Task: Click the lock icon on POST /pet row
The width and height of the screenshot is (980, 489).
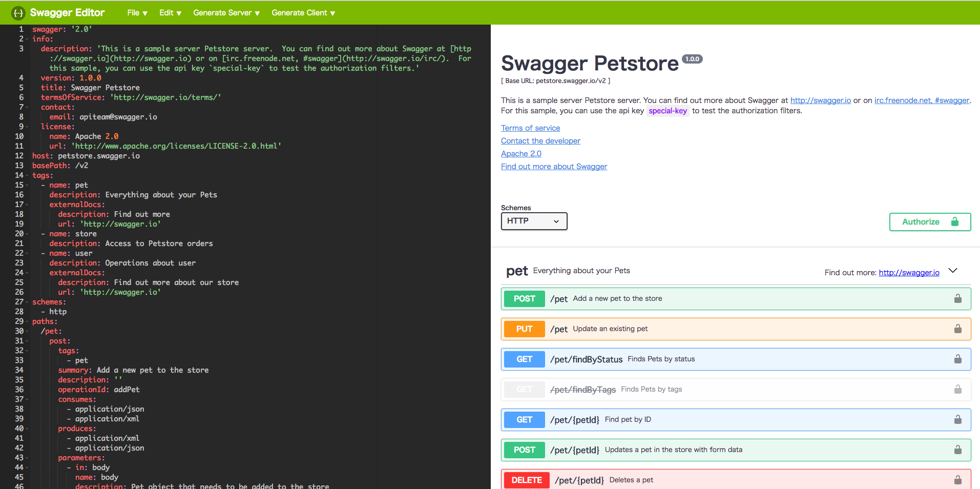Action: 957,298
